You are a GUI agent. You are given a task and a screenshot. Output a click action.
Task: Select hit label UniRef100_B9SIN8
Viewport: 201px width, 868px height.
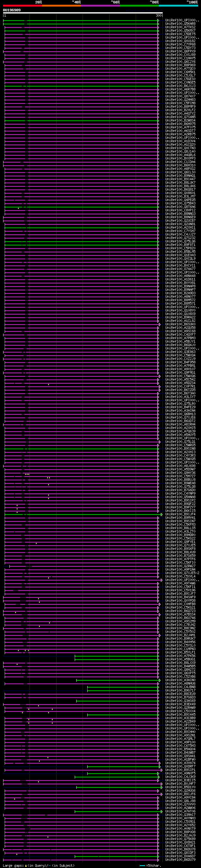[180, 448]
